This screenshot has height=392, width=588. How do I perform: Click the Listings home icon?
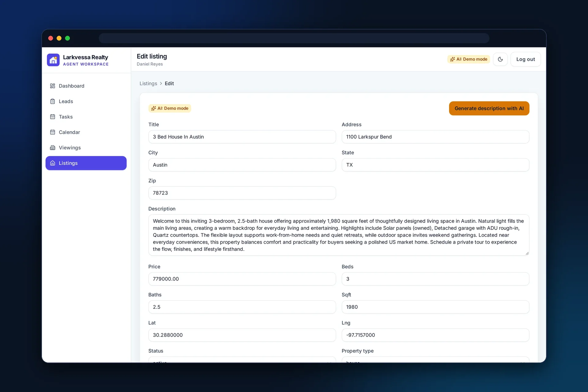click(53, 163)
